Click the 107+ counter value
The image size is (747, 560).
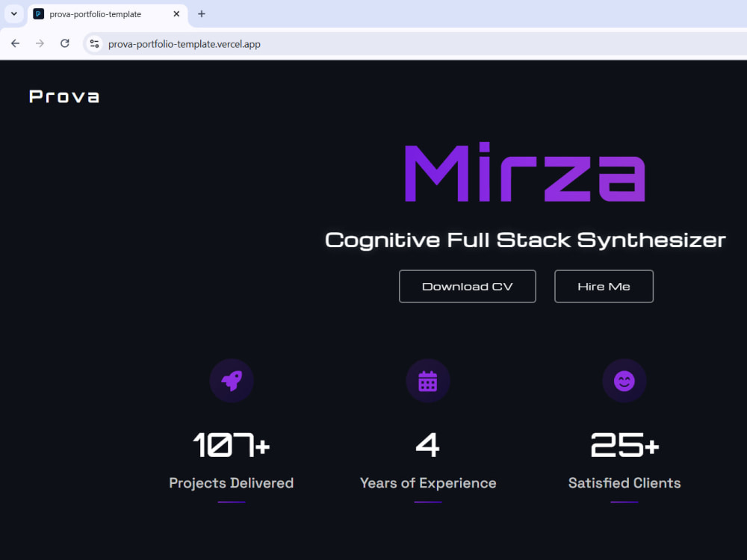tap(231, 445)
